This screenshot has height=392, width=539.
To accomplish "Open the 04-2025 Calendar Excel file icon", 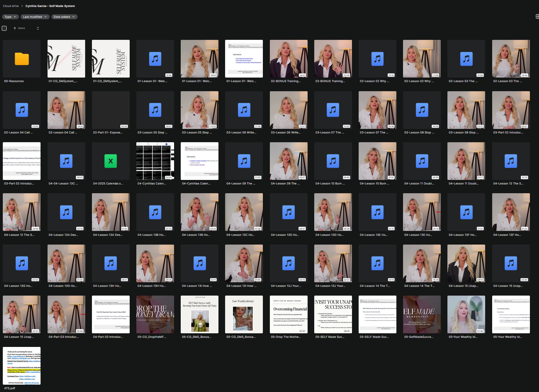I will (110, 161).
